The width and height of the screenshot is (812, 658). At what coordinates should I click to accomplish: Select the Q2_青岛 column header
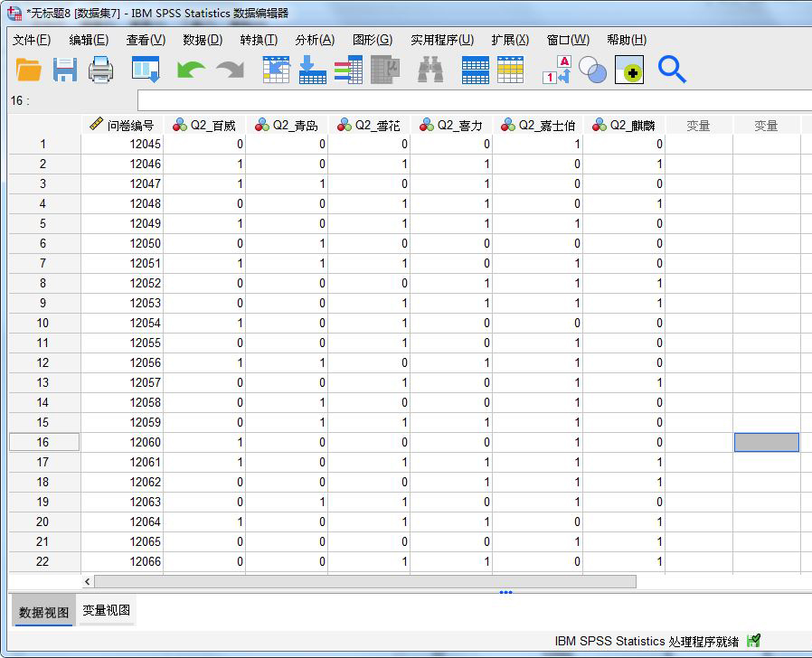click(x=287, y=126)
